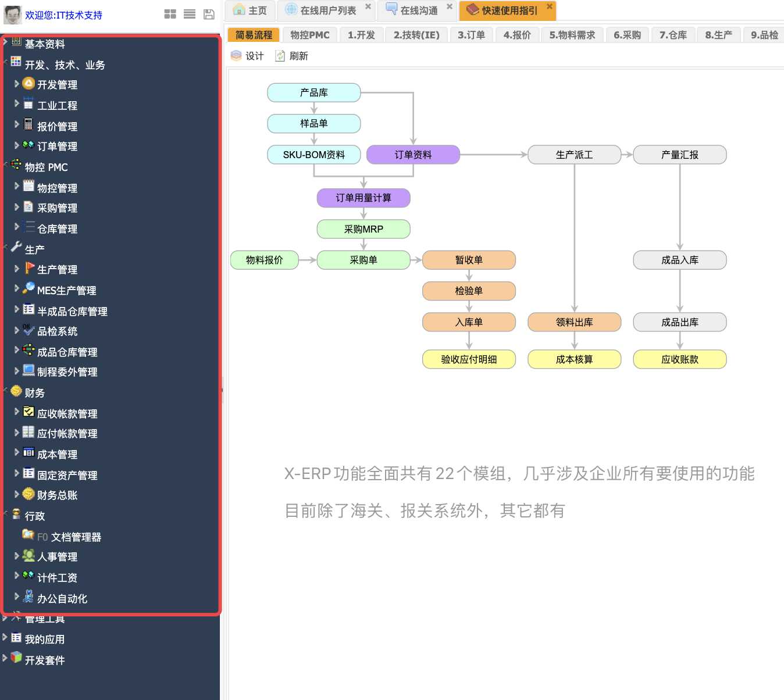Screen dimensions: 784x700
Task: Click the 开发套件 cube icon
Action: [16, 658]
